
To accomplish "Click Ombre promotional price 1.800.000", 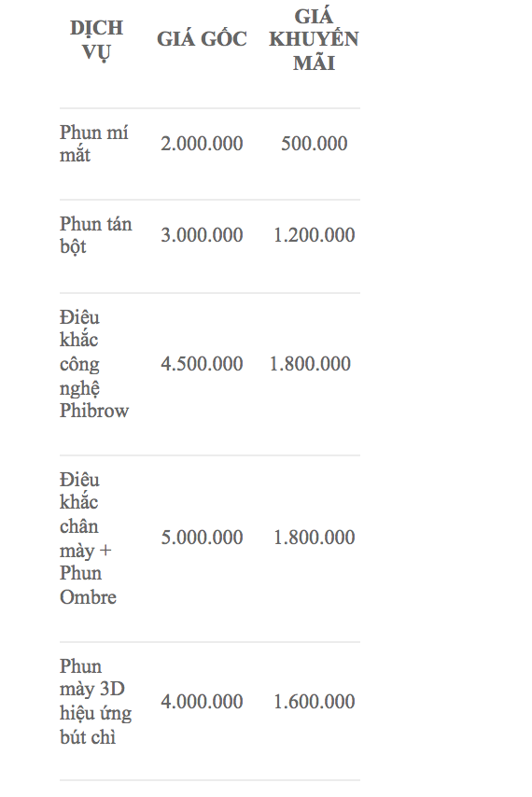I will tap(314, 538).
